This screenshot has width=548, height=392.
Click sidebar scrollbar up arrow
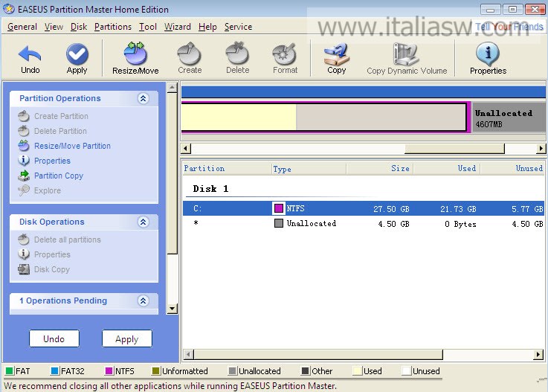[172, 88]
